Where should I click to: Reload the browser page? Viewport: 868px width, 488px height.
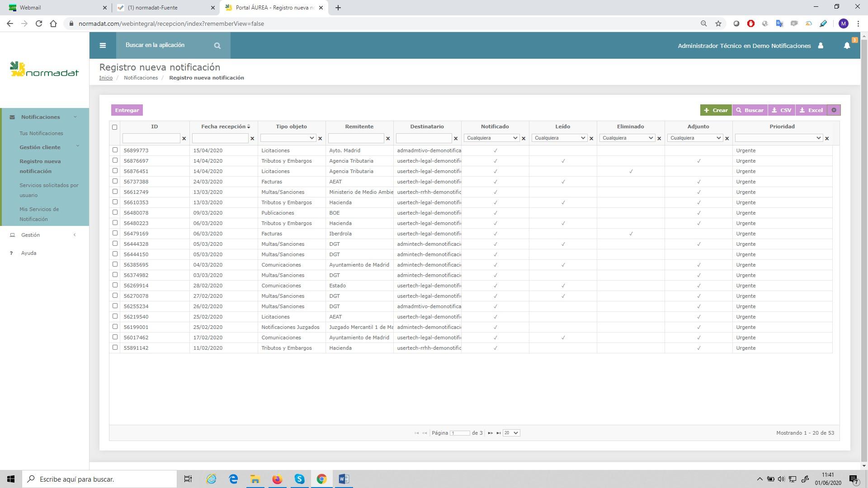pyautogui.click(x=39, y=23)
